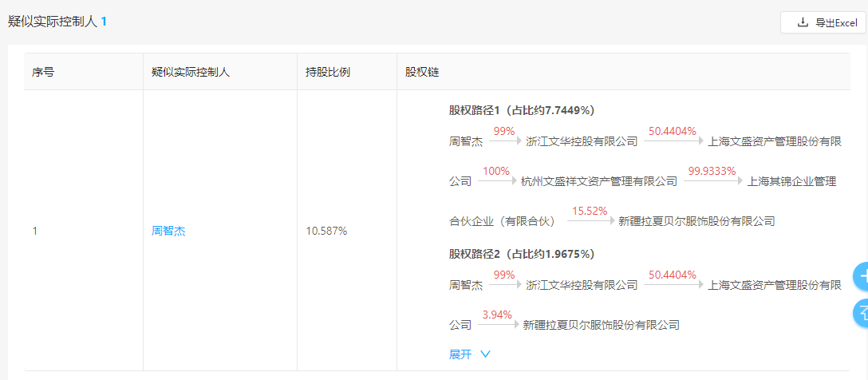
Task: Click the 序号 column header
Action: [43, 72]
